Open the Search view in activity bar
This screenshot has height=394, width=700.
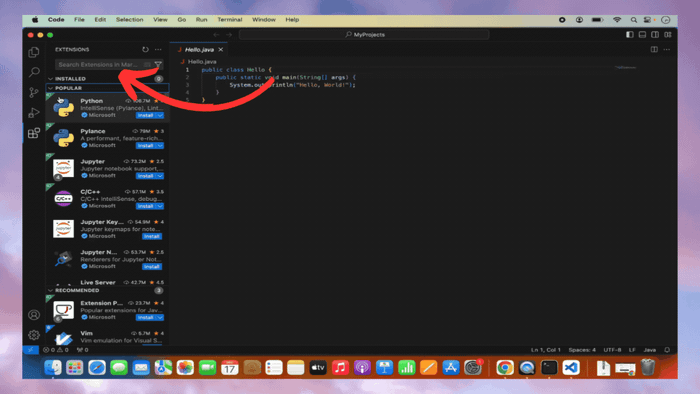point(34,72)
